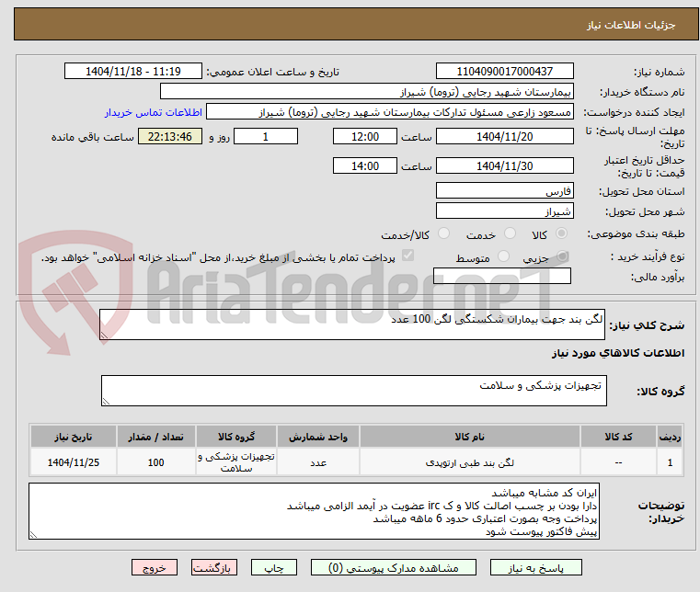The height and width of the screenshot is (592, 700).
Task: Click the تجهیزات پزشکی و سلامت table cell
Action: (x=236, y=462)
